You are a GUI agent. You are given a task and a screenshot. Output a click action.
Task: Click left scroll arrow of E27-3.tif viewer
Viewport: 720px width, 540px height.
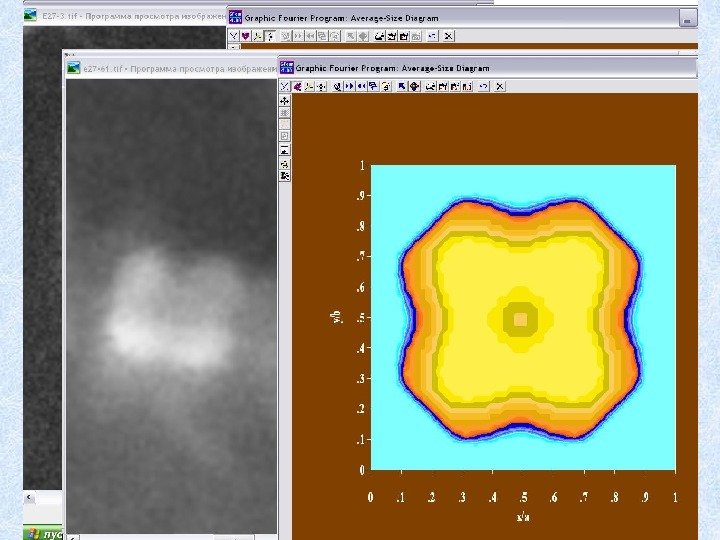pos(29,496)
